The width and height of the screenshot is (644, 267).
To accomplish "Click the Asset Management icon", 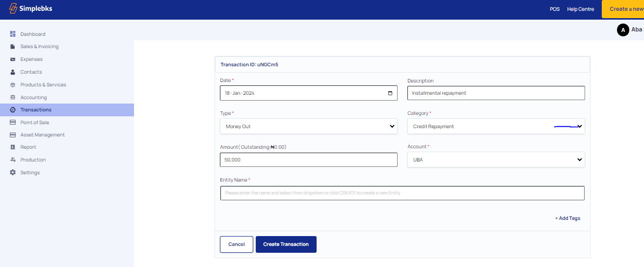I will pos(13,135).
